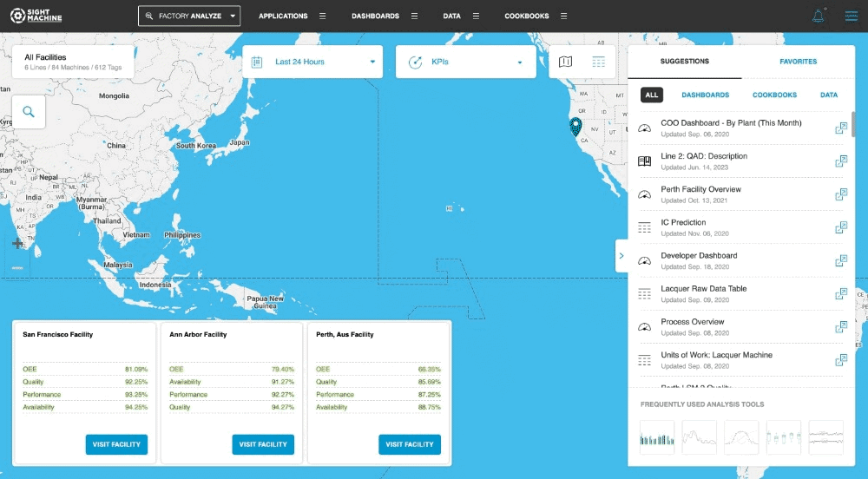This screenshot has height=479, width=868.
Task: Open the notifications bell
Action: click(818, 16)
